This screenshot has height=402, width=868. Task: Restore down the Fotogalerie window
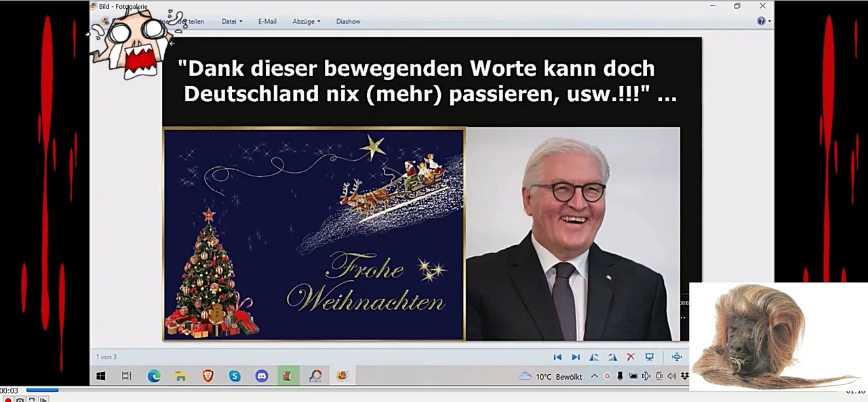[737, 6]
